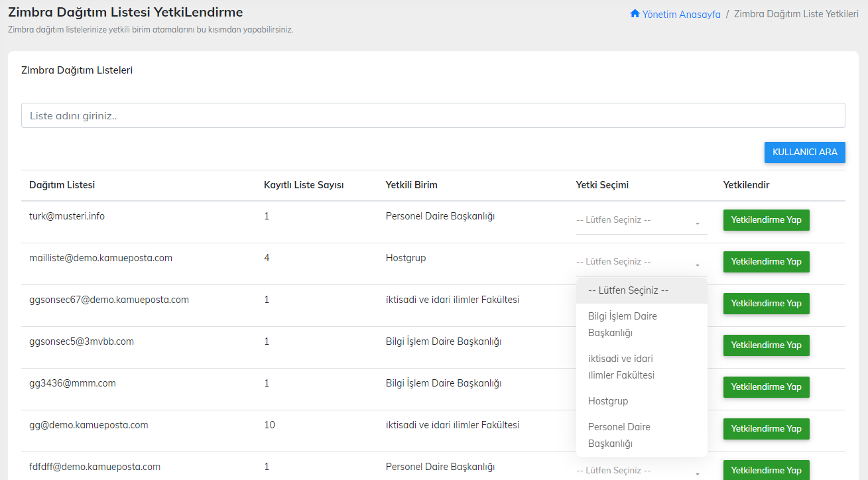
Task: Click the turk@musteri.info list entry
Action: (67, 216)
